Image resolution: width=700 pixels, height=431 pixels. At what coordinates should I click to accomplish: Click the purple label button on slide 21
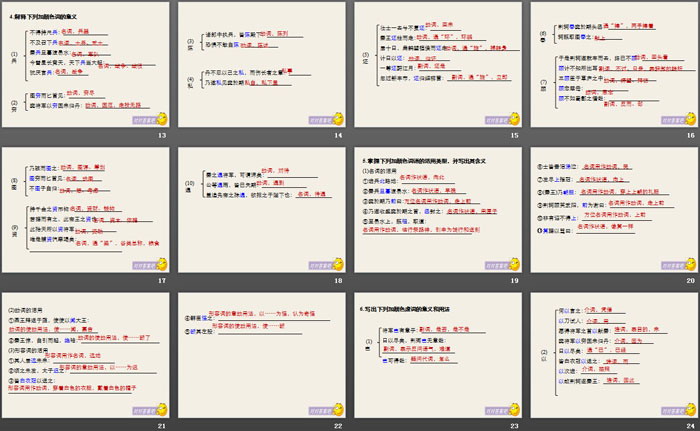point(144,411)
